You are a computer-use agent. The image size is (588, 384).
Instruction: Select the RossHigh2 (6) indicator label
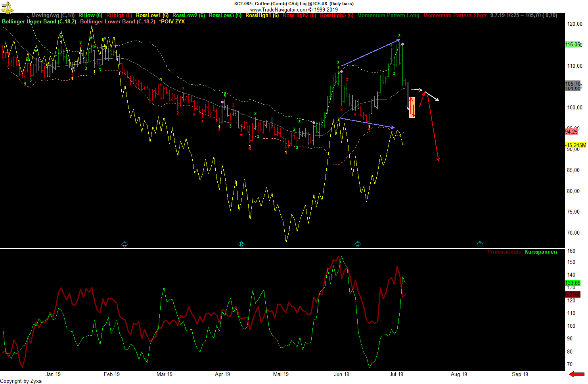(x=299, y=15)
